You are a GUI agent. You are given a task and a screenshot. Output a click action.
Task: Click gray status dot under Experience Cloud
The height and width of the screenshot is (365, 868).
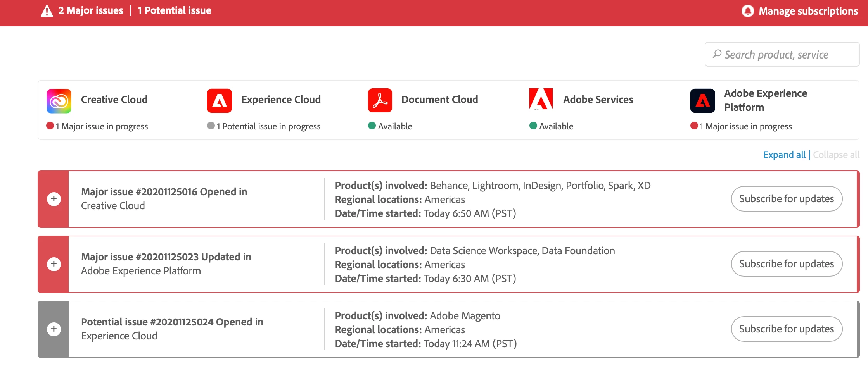click(211, 126)
